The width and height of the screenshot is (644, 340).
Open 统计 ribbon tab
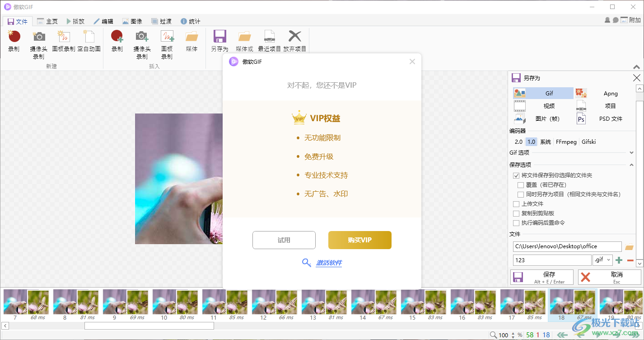click(x=190, y=21)
